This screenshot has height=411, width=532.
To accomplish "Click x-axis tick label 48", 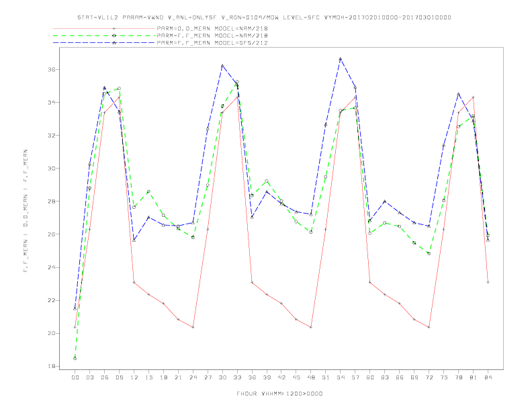I will [x=311, y=377].
